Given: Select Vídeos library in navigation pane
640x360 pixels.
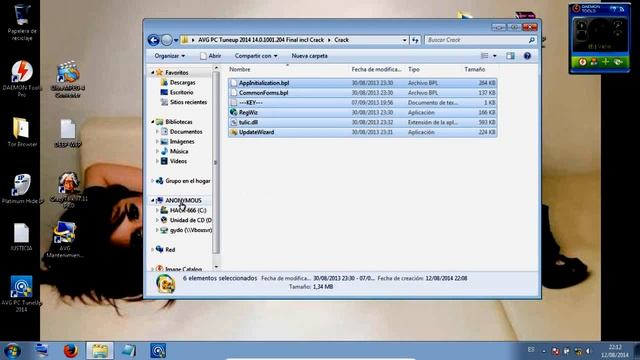Looking at the screenshot, I should tap(178, 161).
